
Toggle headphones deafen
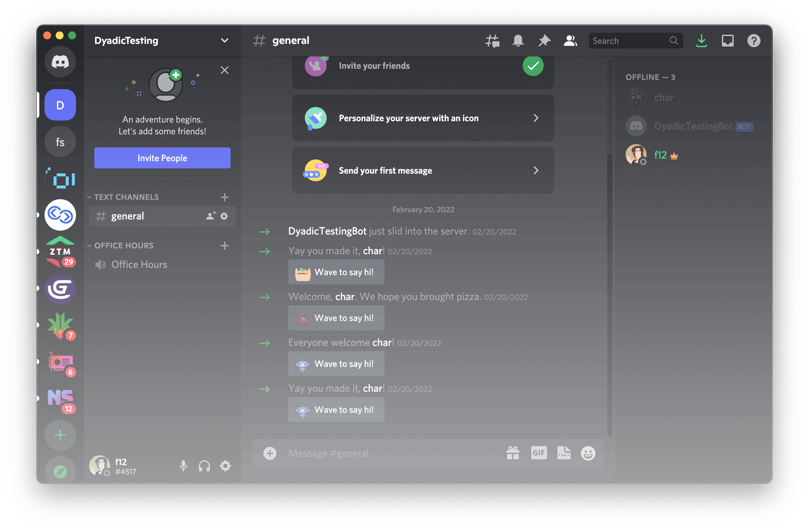coord(204,466)
